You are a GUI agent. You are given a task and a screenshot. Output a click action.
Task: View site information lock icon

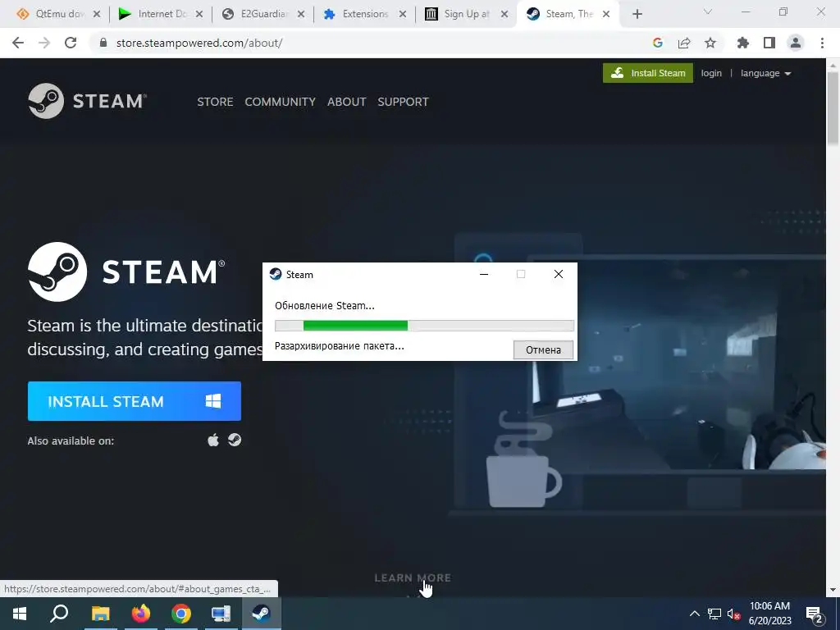(103, 43)
